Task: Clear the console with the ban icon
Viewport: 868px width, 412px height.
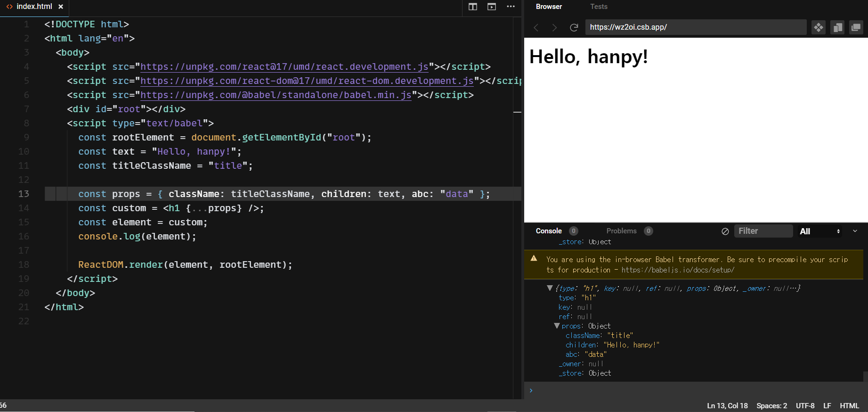Action: pyautogui.click(x=725, y=231)
